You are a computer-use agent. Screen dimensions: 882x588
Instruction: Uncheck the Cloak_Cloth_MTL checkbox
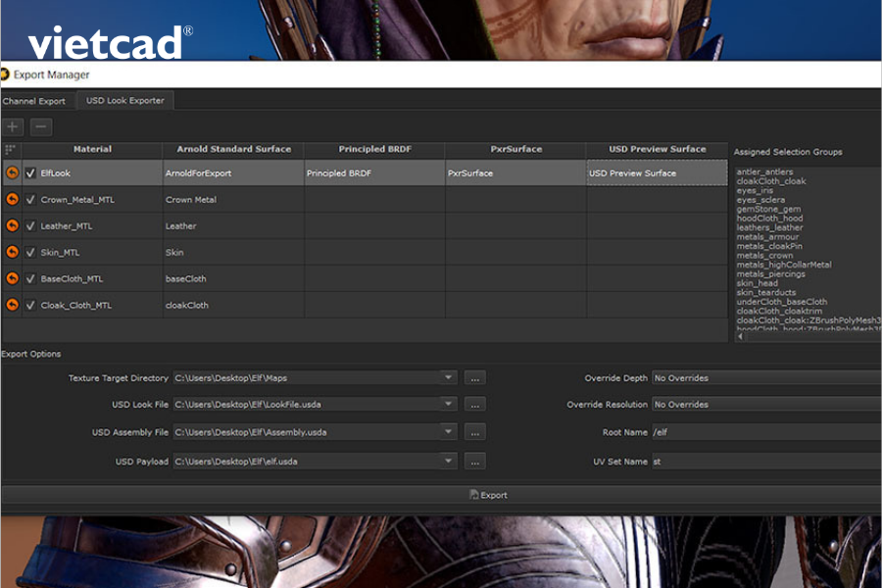(30, 306)
